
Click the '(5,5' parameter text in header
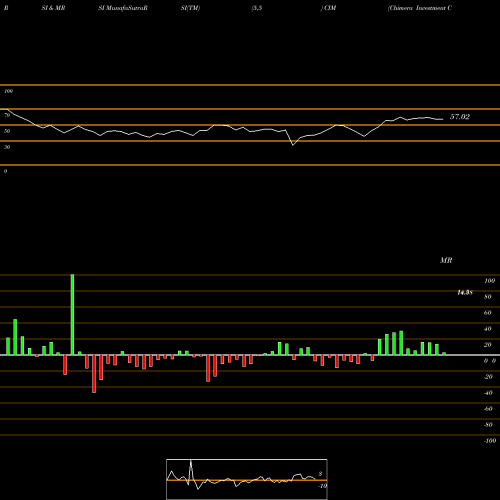257,8
